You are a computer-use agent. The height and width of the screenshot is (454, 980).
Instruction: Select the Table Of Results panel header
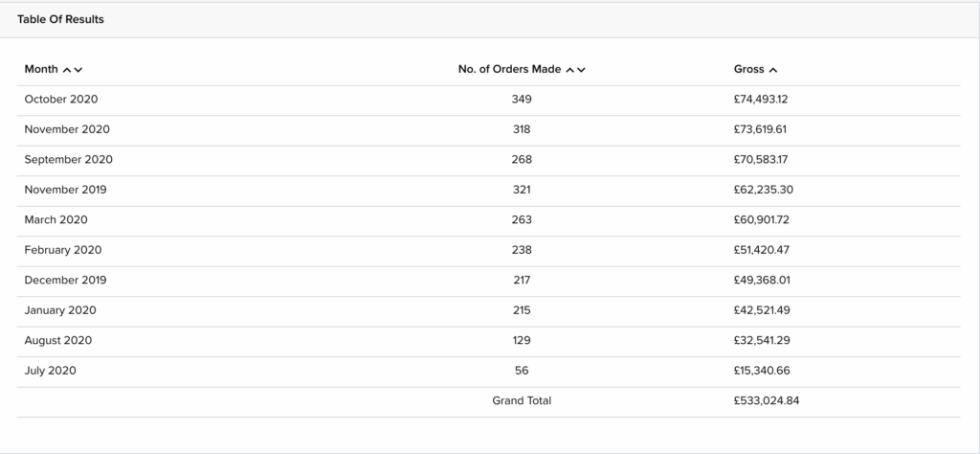coord(490,19)
